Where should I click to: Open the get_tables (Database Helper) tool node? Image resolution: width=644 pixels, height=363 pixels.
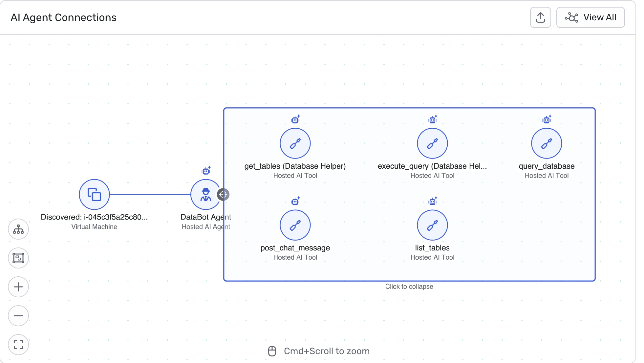tap(295, 143)
